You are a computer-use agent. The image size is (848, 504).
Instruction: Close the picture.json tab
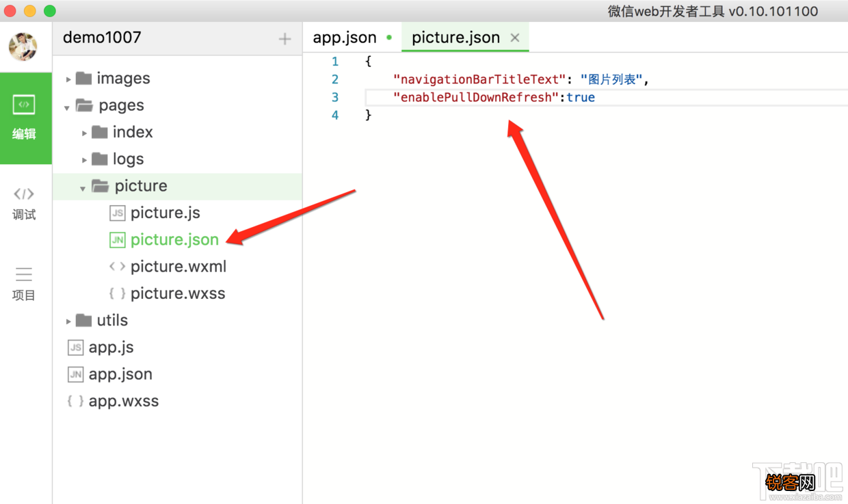pos(515,38)
